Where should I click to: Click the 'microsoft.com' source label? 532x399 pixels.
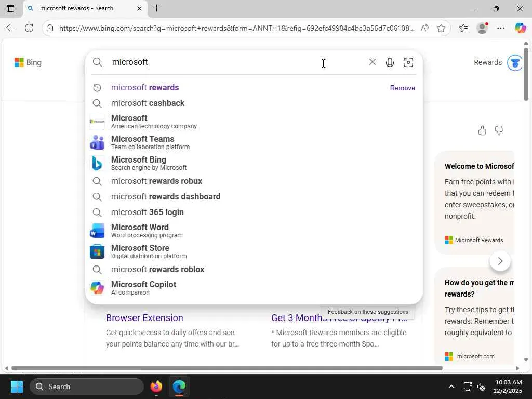[475, 356]
